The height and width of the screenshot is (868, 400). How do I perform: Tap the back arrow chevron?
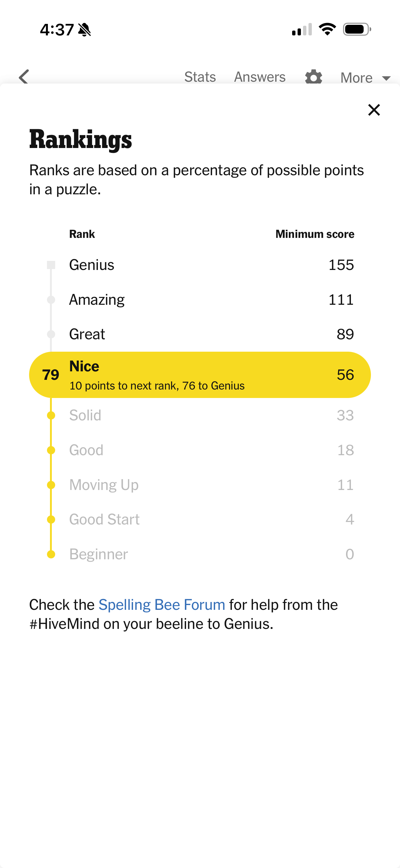click(x=24, y=77)
